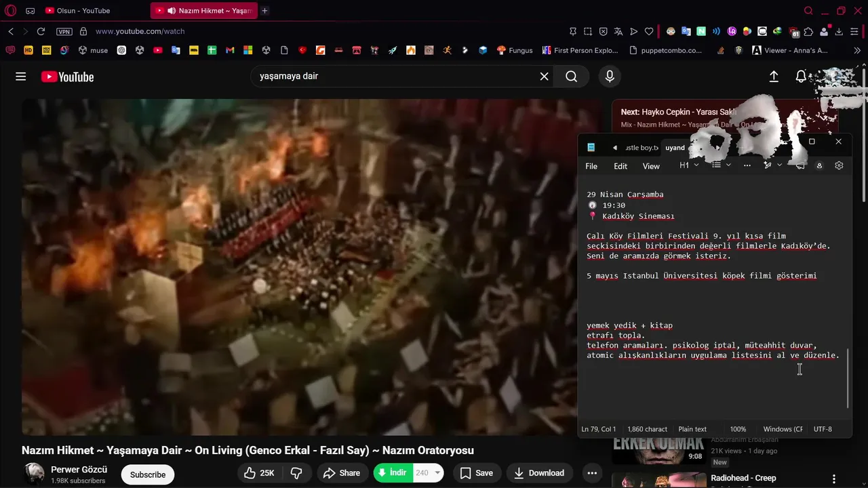Reload the page in Opera toolbar
The height and width of the screenshot is (488, 868).
pos(41,31)
